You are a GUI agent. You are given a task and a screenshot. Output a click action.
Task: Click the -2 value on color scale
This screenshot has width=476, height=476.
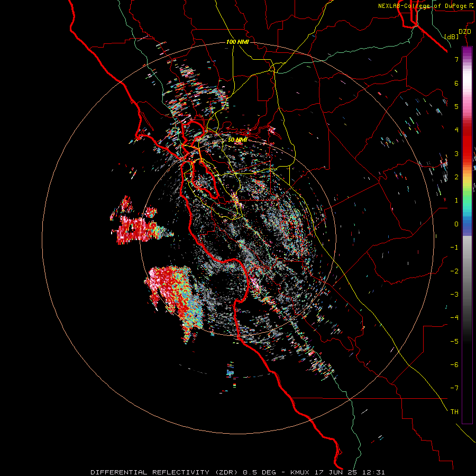coord(454,271)
